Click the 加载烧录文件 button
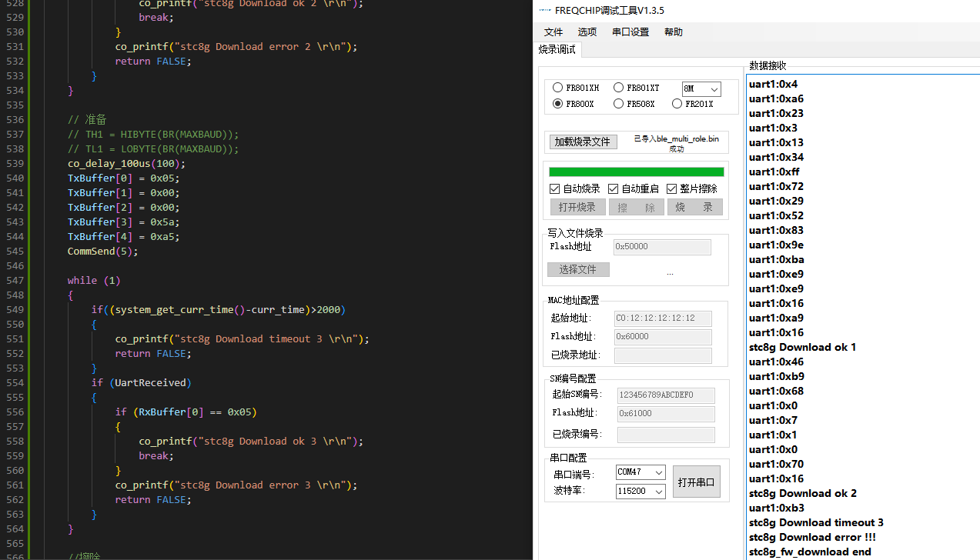The height and width of the screenshot is (560, 980). pos(583,142)
